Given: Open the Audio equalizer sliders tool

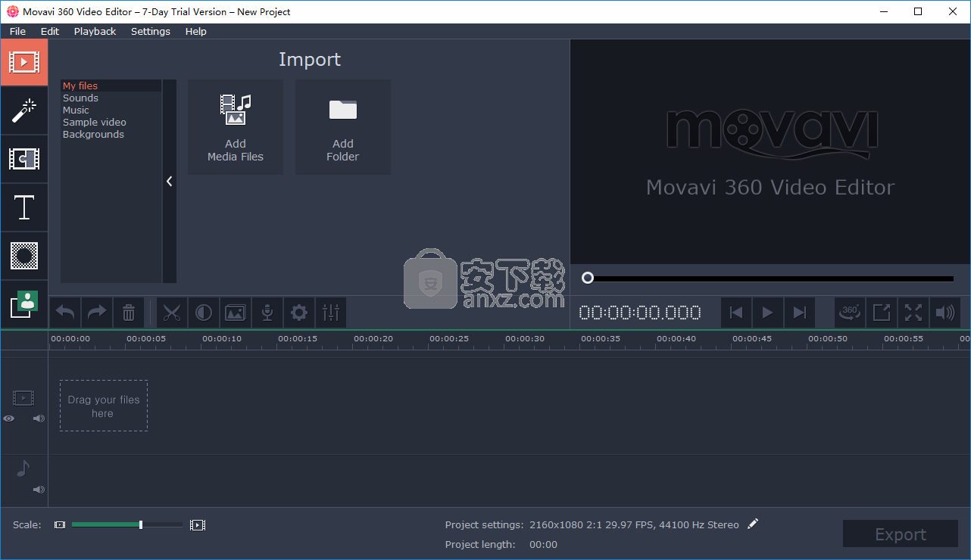Looking at the screenshot, I should coord(331,313).
